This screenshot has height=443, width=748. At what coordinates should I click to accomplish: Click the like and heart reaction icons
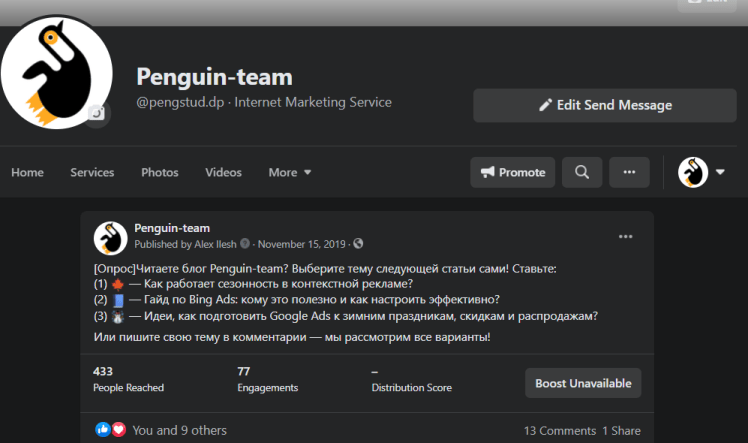[110, 430]
